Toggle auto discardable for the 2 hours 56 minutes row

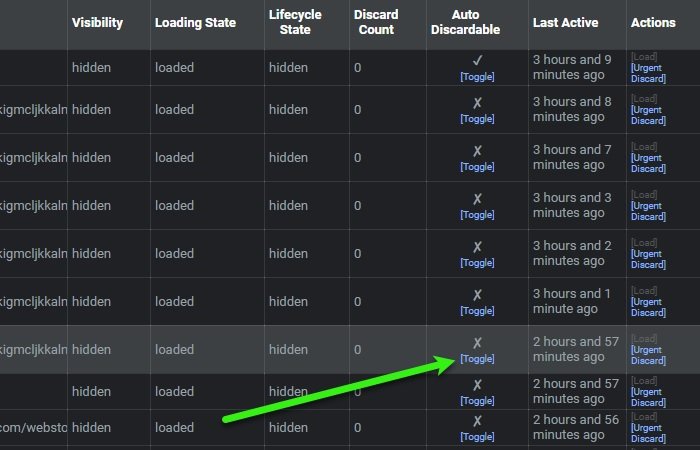coord(477,435)
